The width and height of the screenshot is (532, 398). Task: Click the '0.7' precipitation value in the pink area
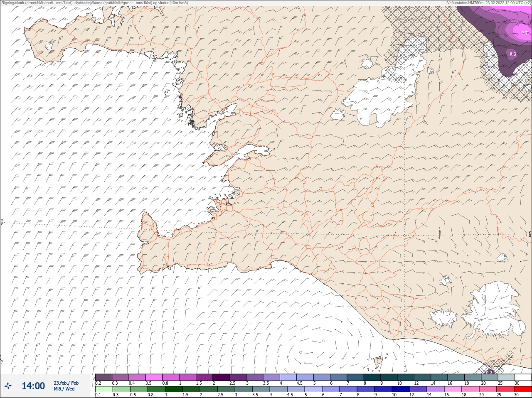click(x=524, y=32)
